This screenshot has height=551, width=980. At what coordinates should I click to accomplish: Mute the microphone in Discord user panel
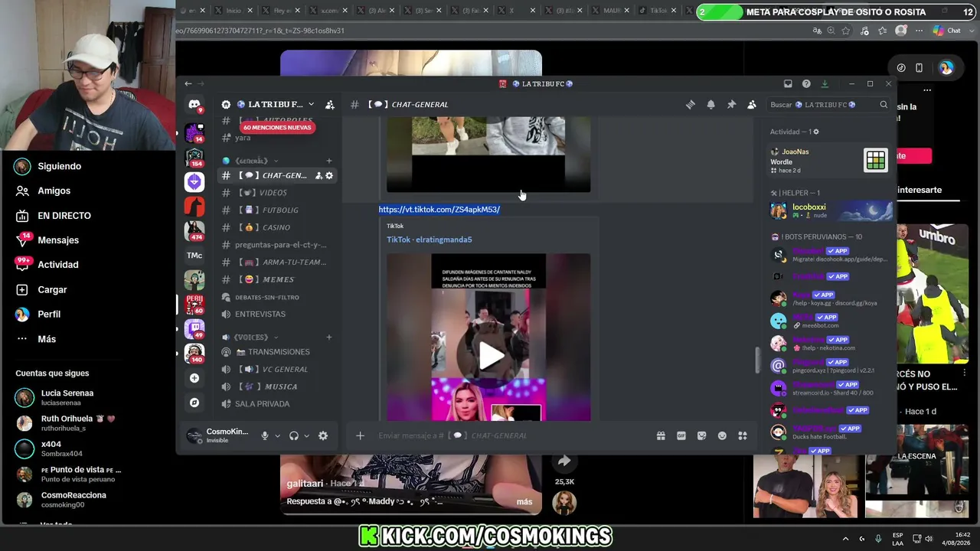(x=265, y=436)
